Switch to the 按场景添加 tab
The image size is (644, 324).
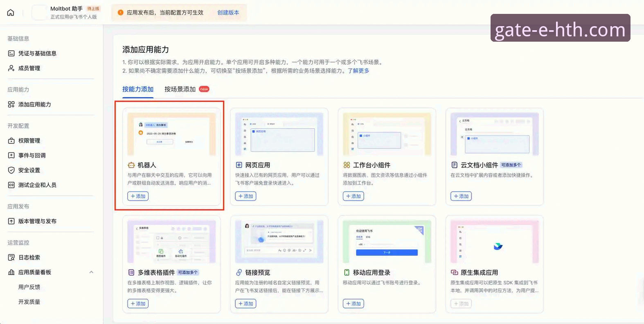coord(180,89)
